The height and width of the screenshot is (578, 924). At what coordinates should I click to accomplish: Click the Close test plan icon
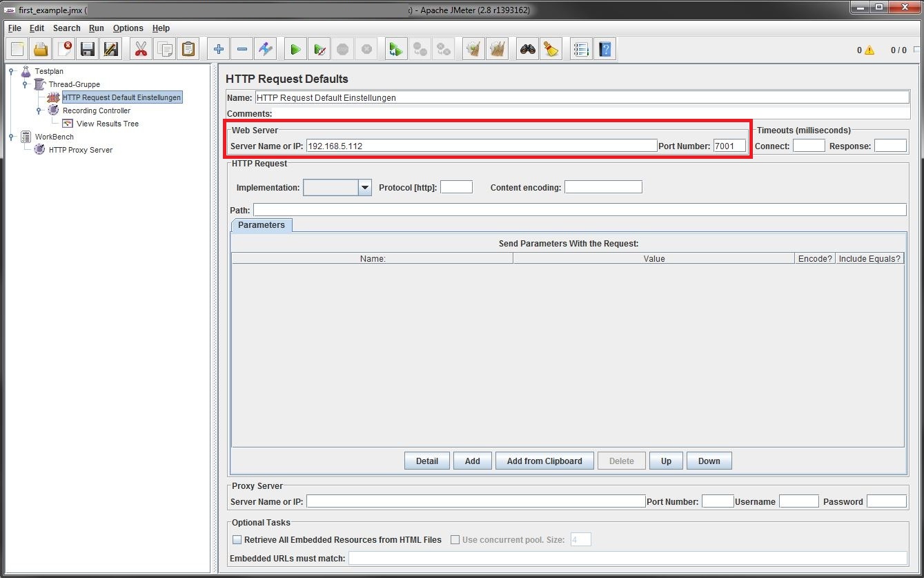pyautogui.click(x=64, y=49)
